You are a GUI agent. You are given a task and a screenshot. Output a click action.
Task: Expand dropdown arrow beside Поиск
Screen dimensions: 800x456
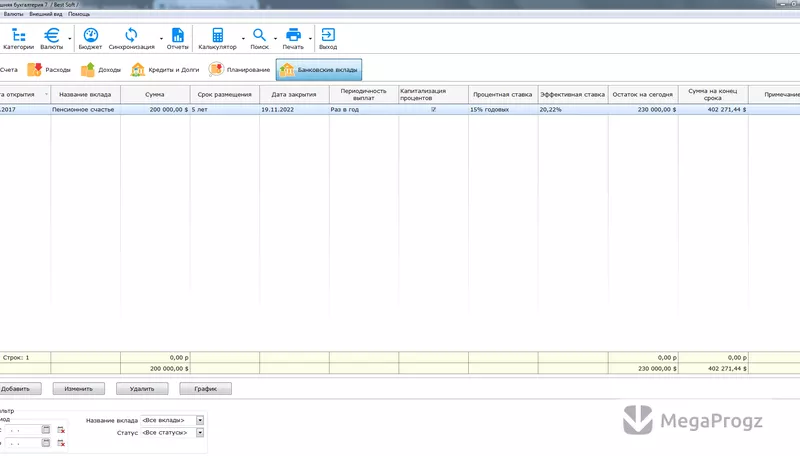[276, 39]
